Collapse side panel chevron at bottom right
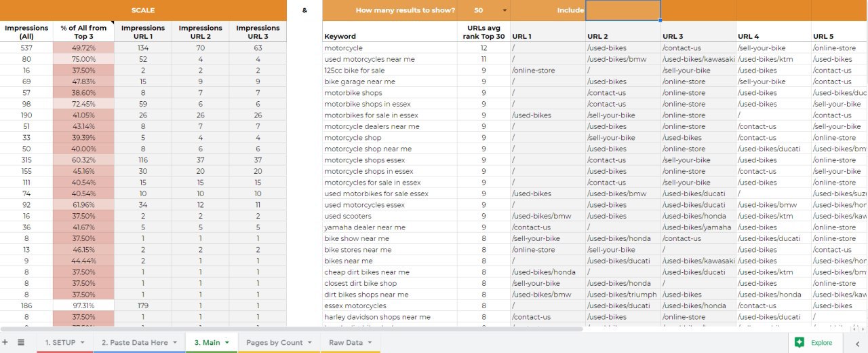Viewport: 868px width, 353px height. point(856,343)
